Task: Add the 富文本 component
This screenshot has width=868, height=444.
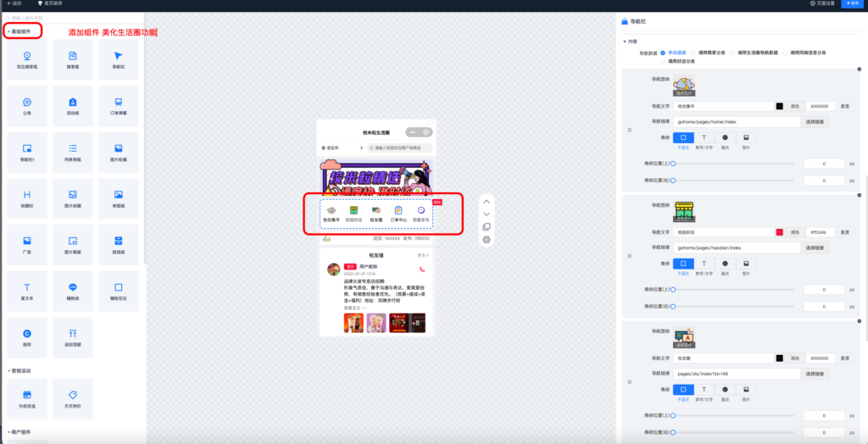Action: pos(27,291)
